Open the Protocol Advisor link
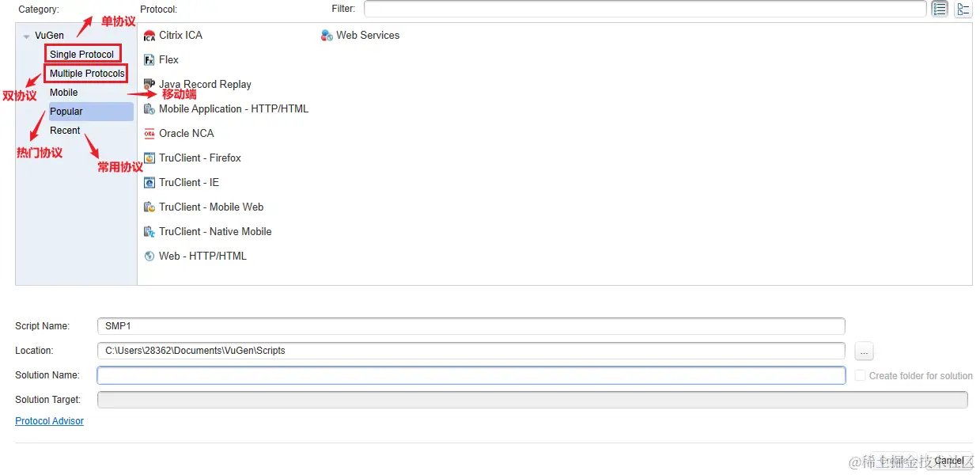 (x=49, y=421)
